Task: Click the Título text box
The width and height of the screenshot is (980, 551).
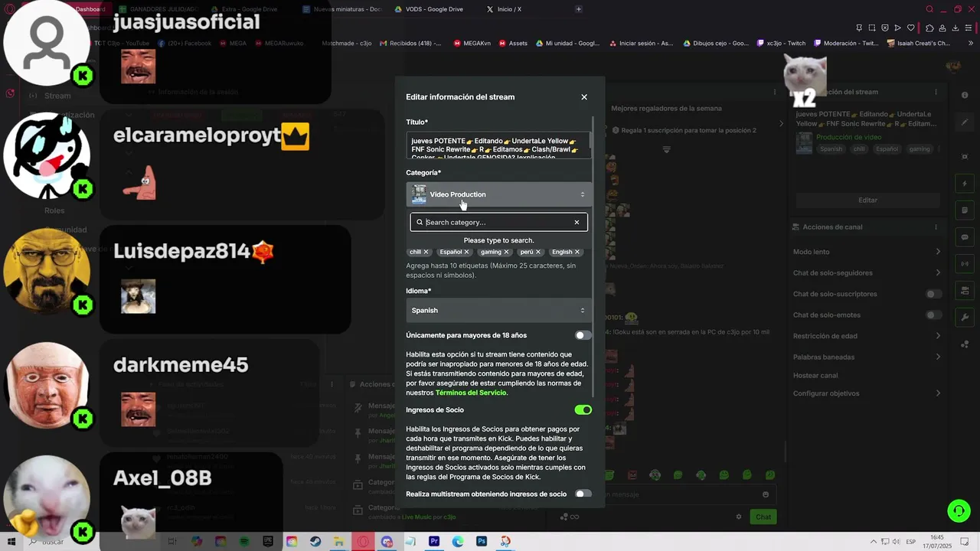Action: [x=498, y=145]
